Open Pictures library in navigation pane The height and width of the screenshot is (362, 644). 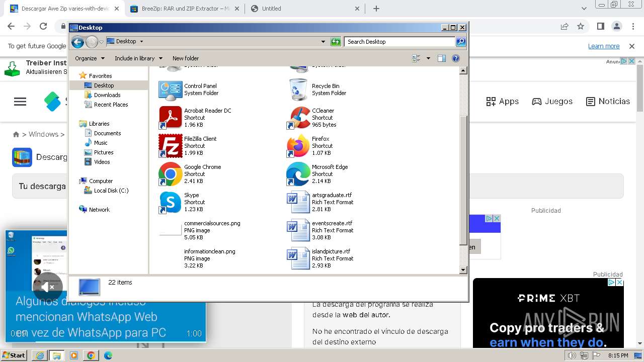point(104,152)
